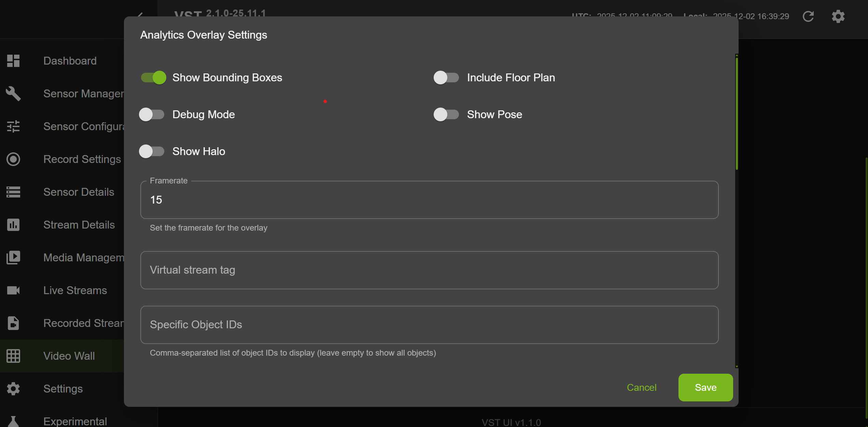Click the Video Wall grid icon

(x=13, y=356)
